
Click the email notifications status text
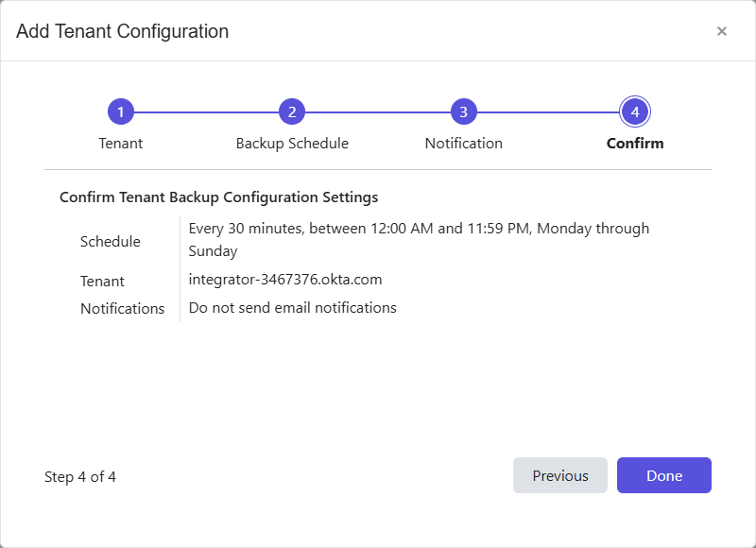pos(294,307)
